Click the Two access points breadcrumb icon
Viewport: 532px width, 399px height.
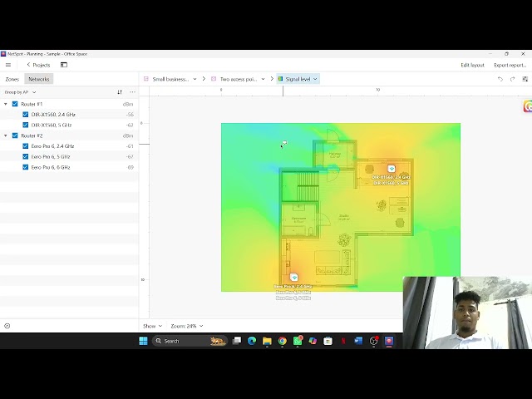point(214,79)
